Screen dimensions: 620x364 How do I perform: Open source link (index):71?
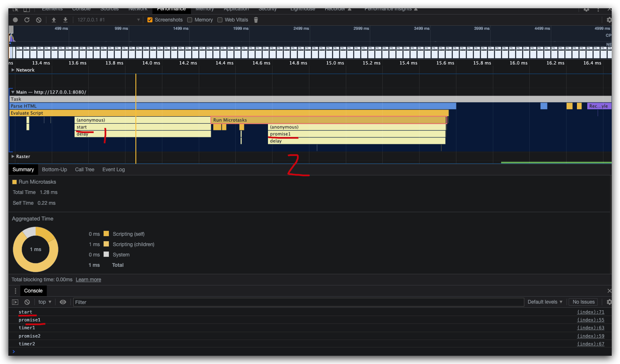point(591,312)
